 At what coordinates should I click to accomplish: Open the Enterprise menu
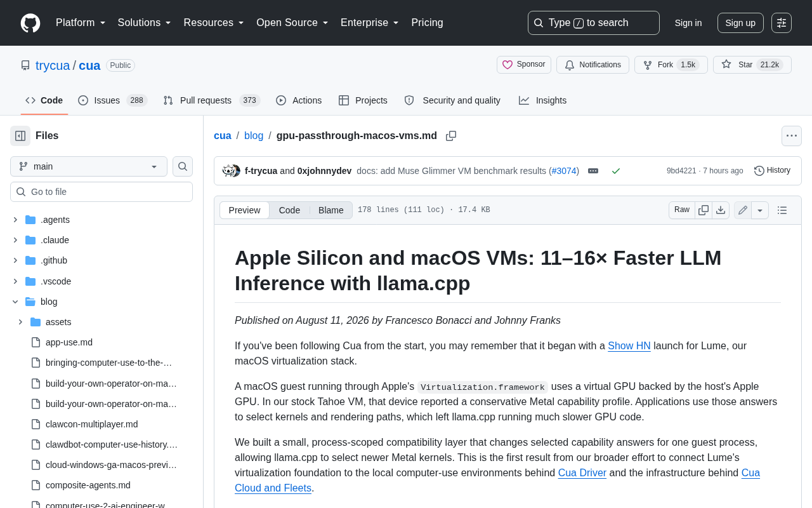[x=370, y=23]
